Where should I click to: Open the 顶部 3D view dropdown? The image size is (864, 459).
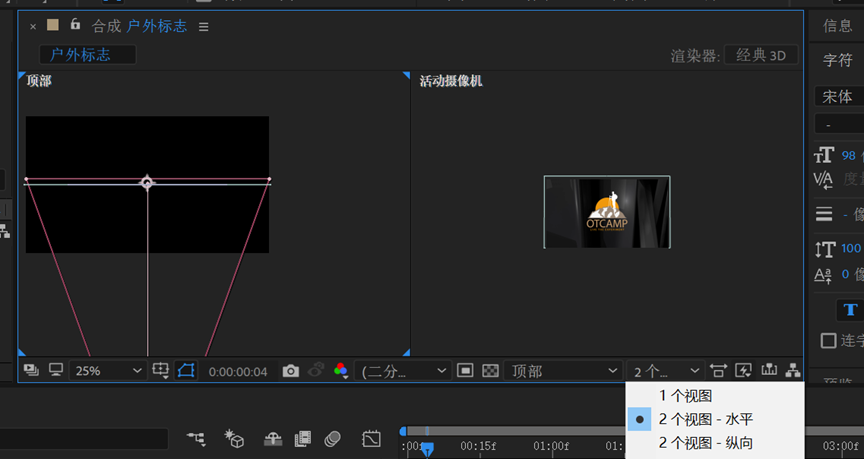point(564,371)
